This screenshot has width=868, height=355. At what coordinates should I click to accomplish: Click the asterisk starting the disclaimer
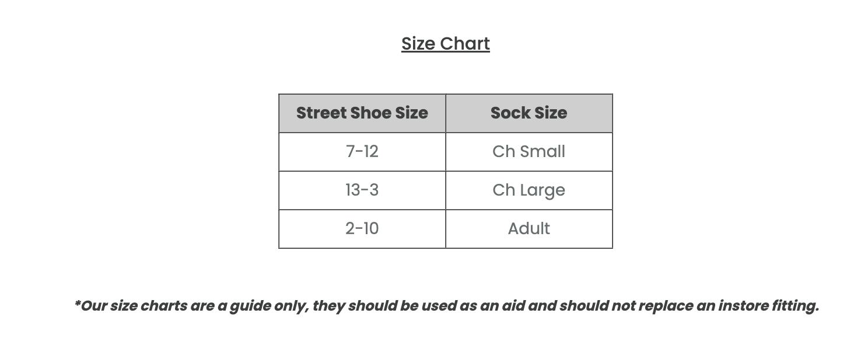78,304
